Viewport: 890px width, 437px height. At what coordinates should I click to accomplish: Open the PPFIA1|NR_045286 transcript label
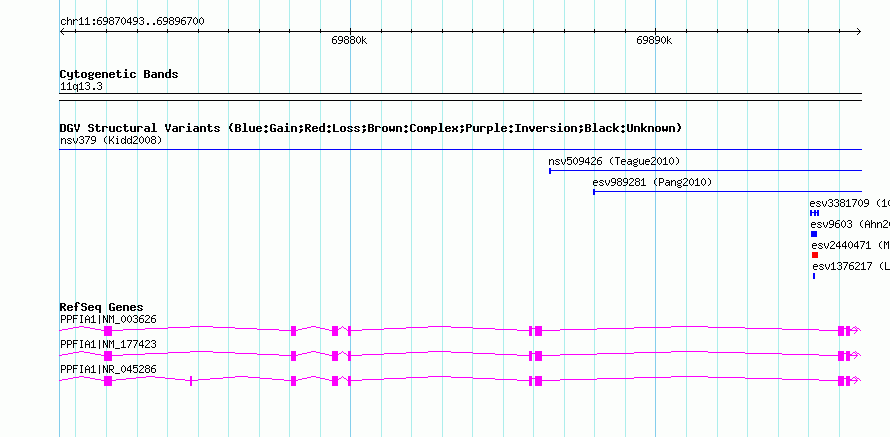click(x=108, y=369)
